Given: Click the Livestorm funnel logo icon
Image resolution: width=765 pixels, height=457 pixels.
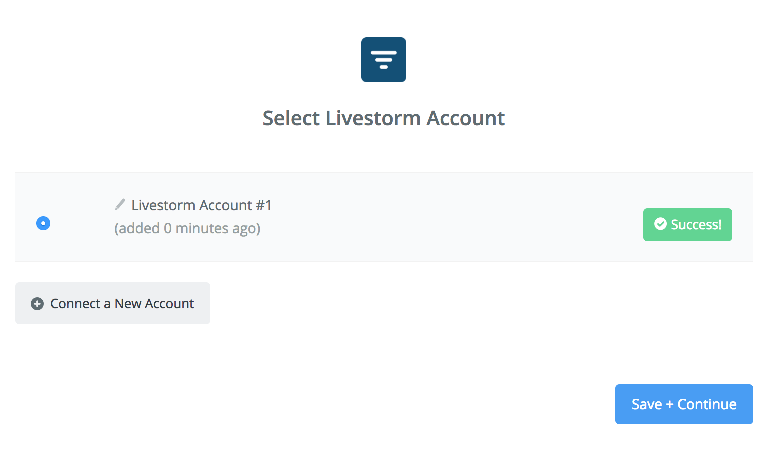Looking at the screenshot, I should pyautogui.click(x=383, y=60).
